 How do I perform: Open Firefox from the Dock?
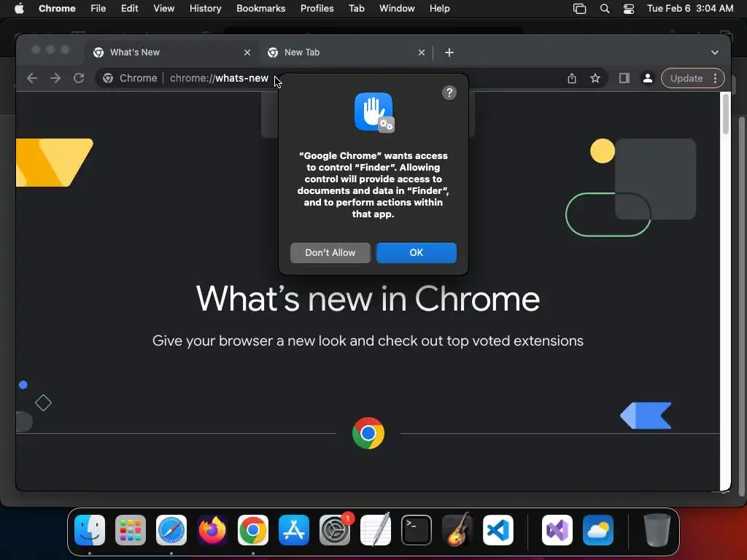point(212,530)
